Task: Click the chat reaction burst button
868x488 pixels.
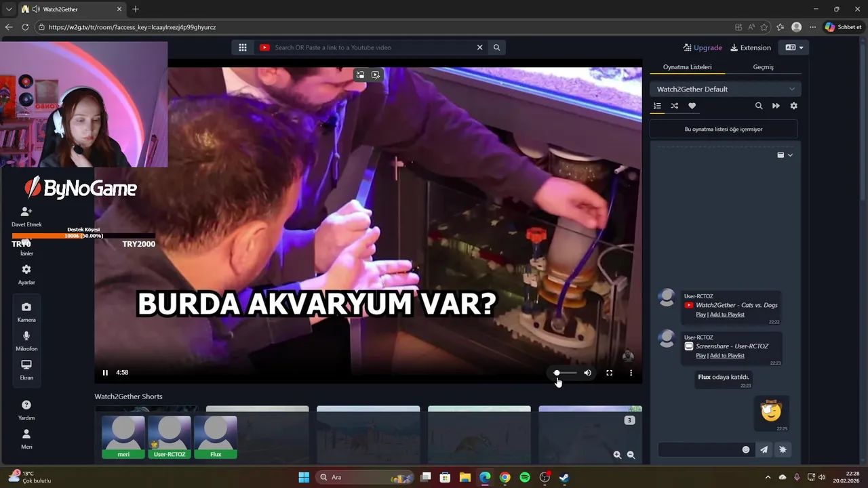Action: point(783,449)
